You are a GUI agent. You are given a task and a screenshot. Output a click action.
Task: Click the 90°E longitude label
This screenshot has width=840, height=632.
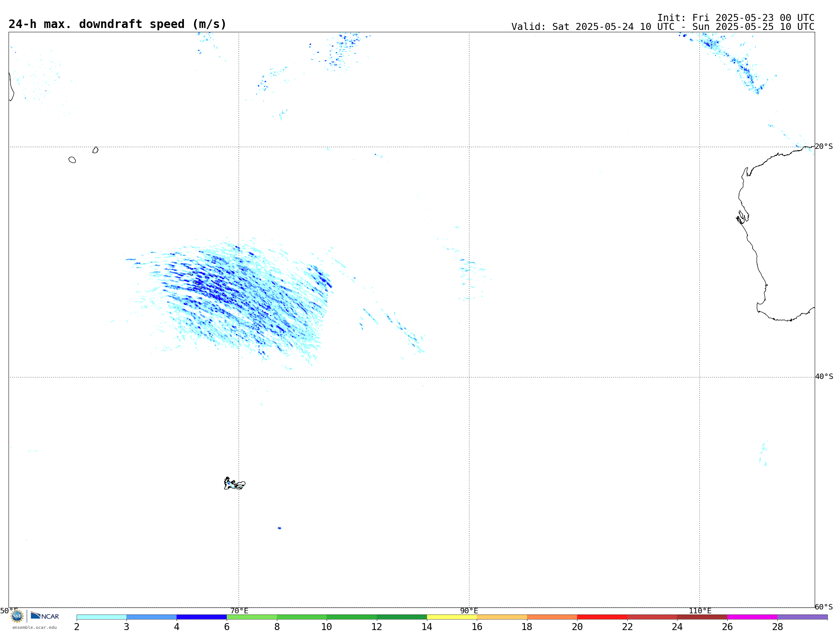pos(469,611)
